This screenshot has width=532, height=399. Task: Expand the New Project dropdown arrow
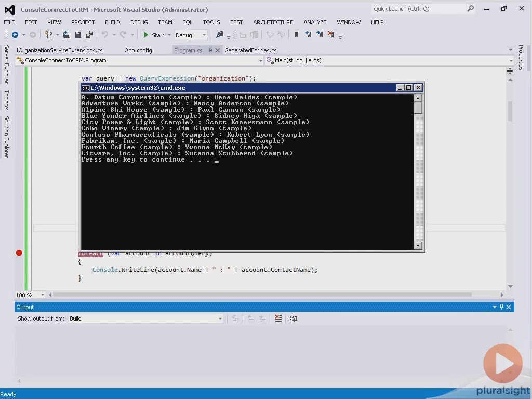(x=57, y=35)
